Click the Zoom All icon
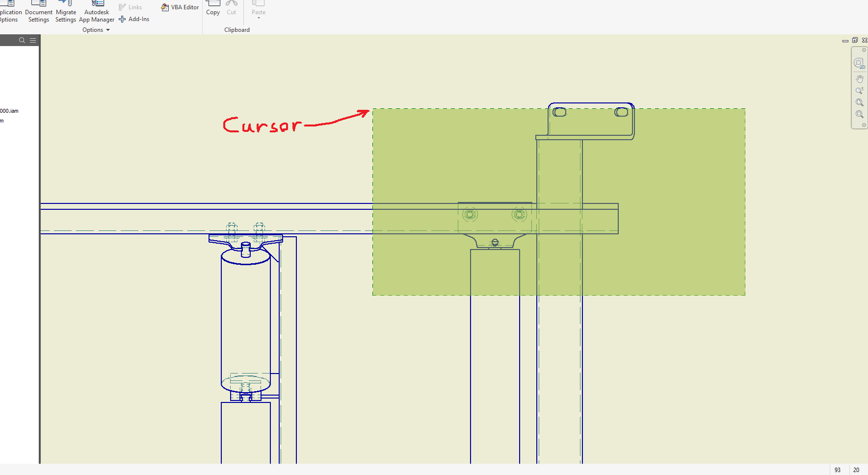Viewport: 868px width, 475px height. pyautogui.click(x=860, y=102)
